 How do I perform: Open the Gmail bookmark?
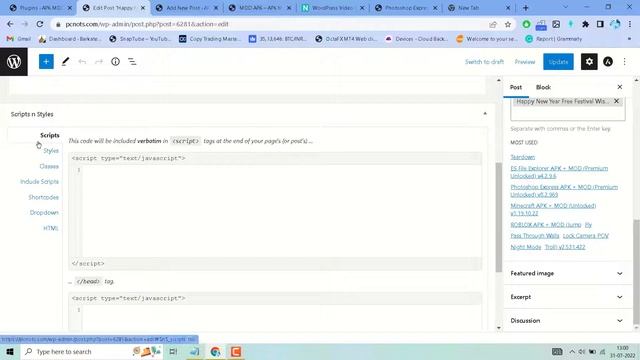point(19,39)
